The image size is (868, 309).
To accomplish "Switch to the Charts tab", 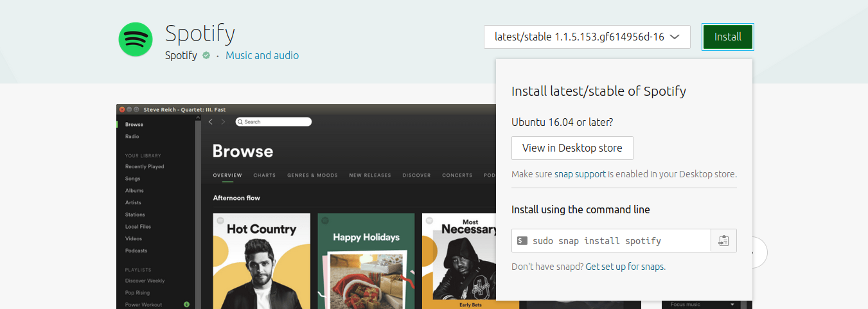I will point(265,175).
